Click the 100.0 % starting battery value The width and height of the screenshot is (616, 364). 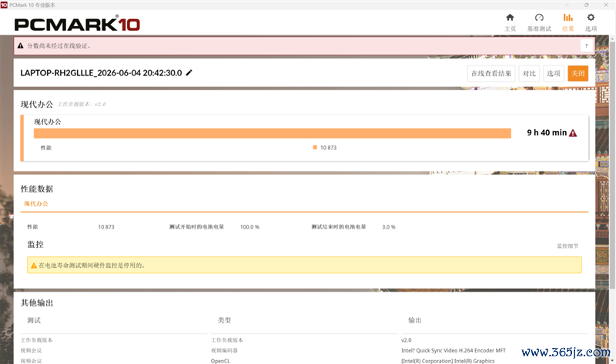point(249,227)
